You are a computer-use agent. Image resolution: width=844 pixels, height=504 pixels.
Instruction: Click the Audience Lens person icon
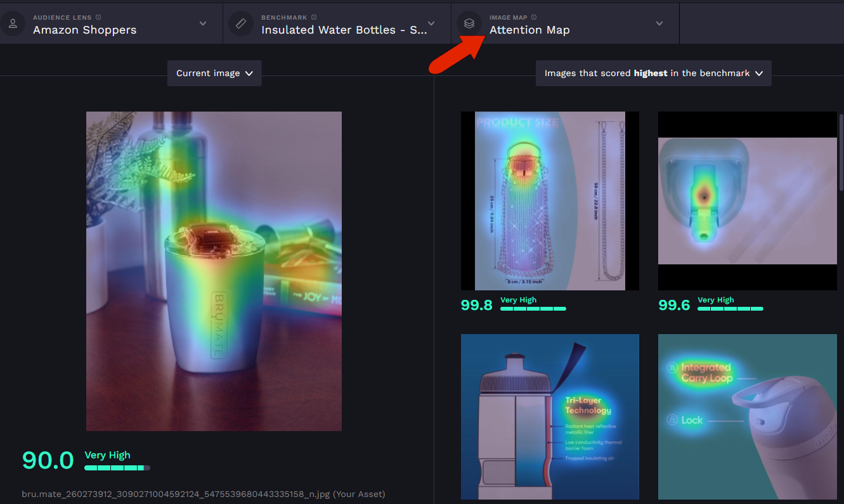coord(13,23)
